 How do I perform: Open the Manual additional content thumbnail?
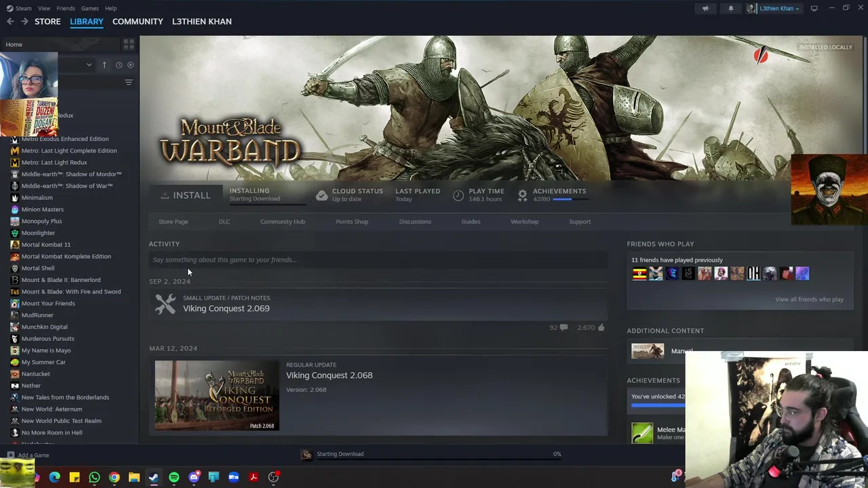648,351
